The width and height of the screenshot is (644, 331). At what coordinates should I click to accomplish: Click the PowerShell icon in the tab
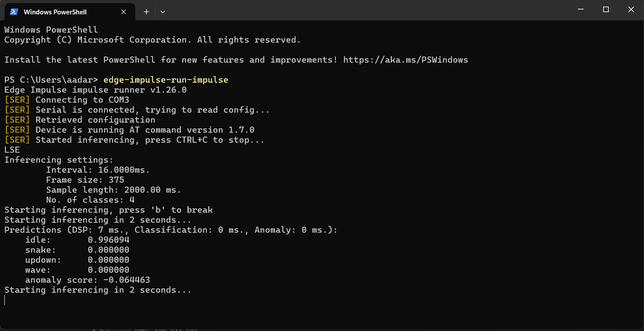[14, 12]
